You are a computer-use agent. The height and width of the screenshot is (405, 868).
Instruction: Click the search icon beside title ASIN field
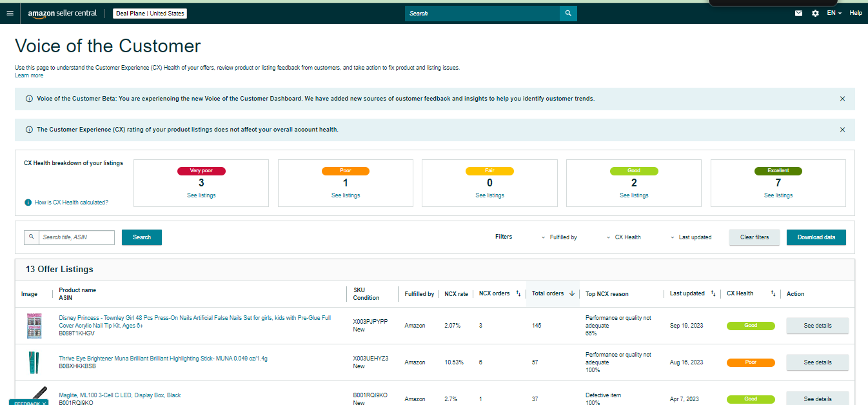pos(31,237)
